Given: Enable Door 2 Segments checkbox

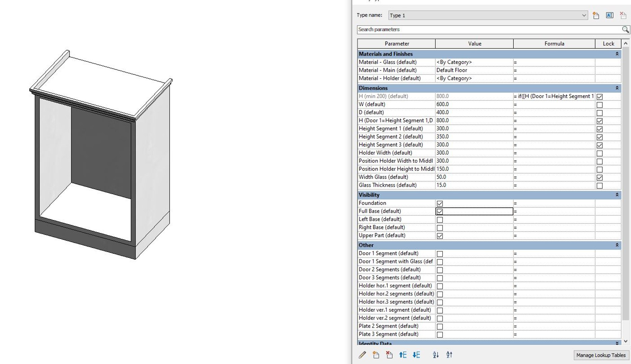Looking at the screenshot, I should [440, 270].
